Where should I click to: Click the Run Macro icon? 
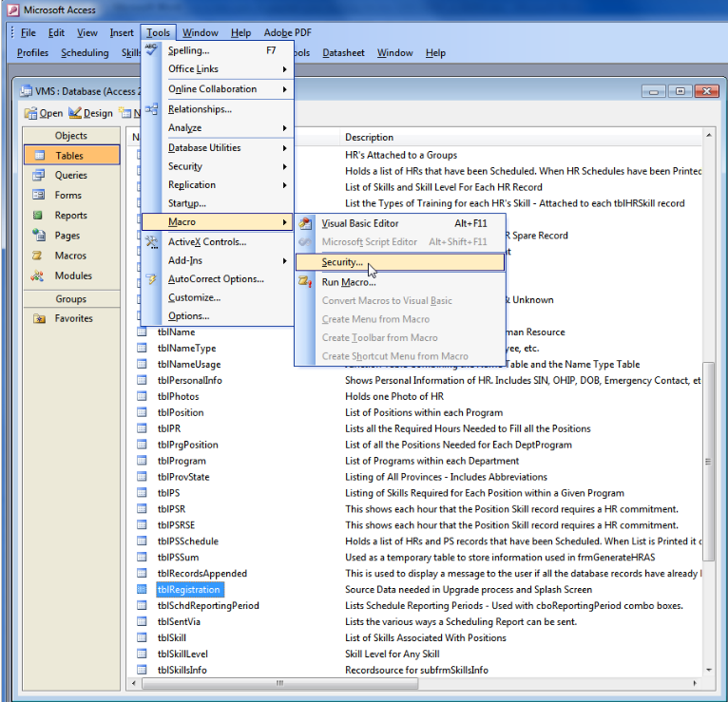click(x=305, y=281)
